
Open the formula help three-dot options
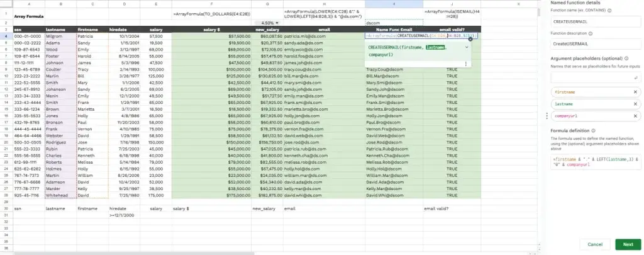coord(466,64)
